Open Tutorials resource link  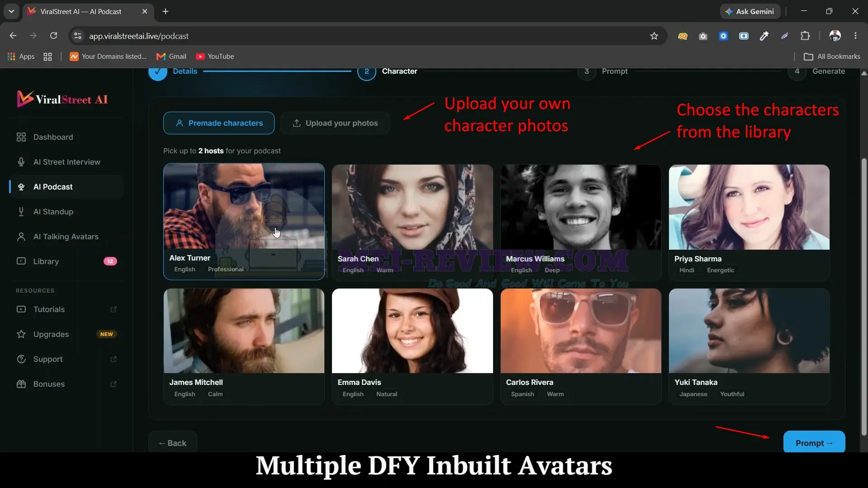[x=66, y=309]
